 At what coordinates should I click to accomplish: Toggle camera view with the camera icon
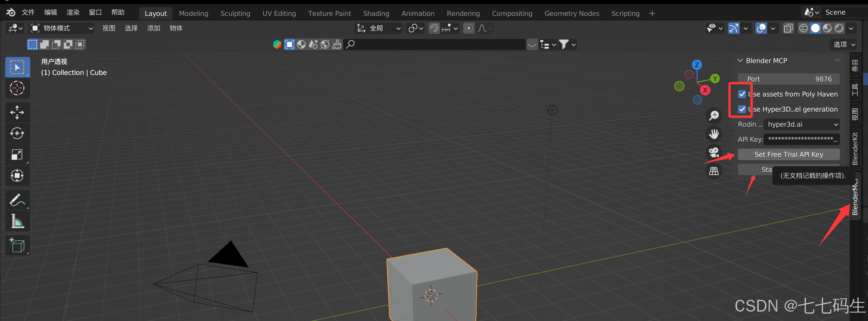[714, 152]
